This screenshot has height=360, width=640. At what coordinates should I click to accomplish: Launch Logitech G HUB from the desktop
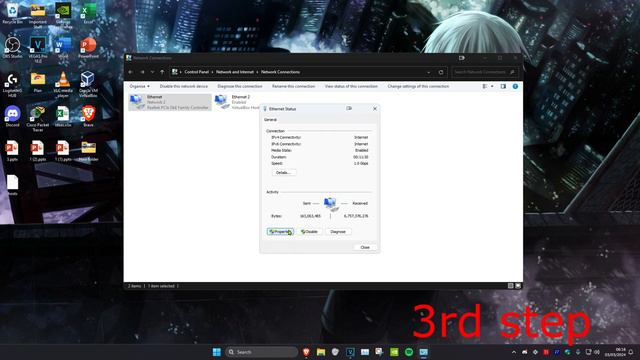coord(12,84)
